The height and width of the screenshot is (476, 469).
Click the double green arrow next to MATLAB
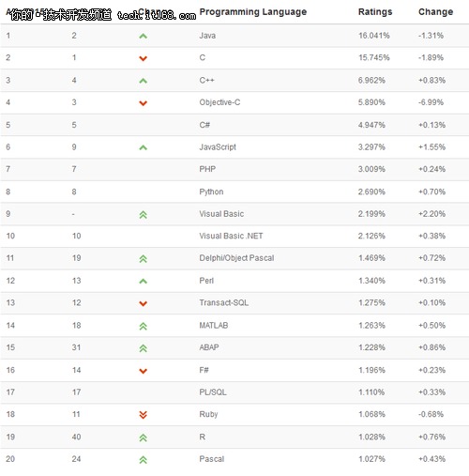coord(143,327)
